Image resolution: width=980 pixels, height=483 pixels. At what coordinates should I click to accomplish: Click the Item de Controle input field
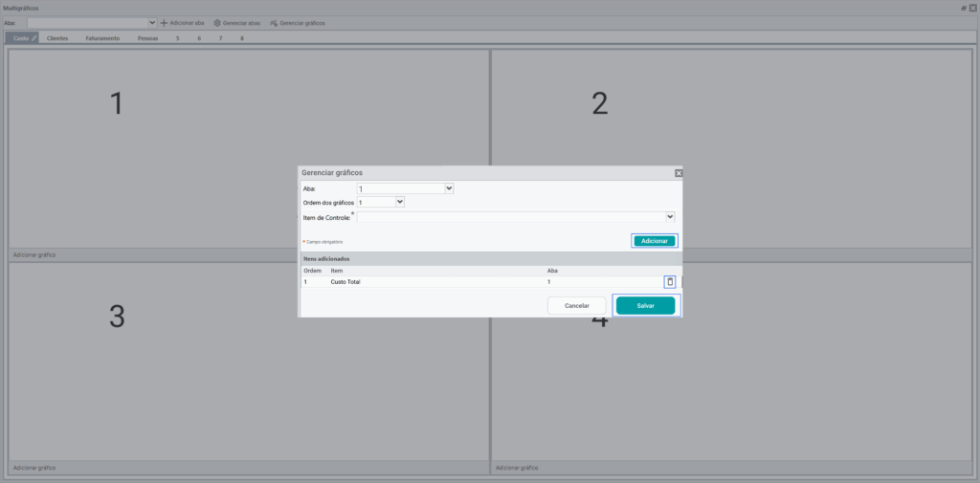click(511, 217)
